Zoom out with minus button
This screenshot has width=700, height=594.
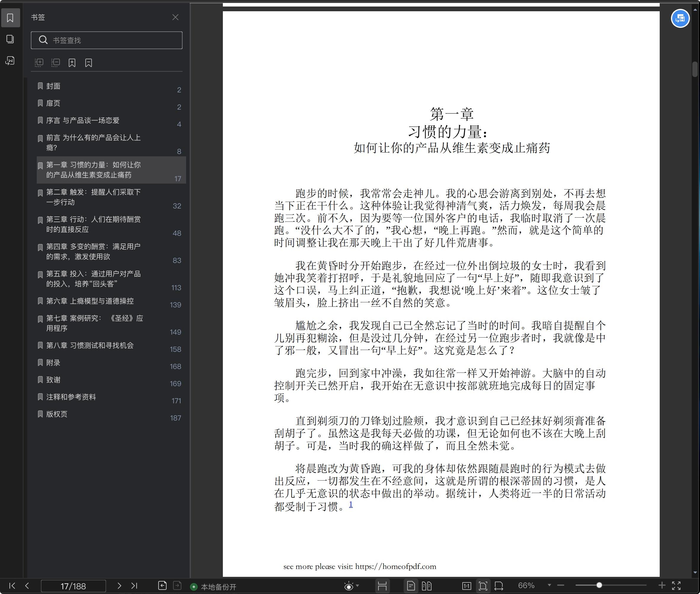click(561, 586)
